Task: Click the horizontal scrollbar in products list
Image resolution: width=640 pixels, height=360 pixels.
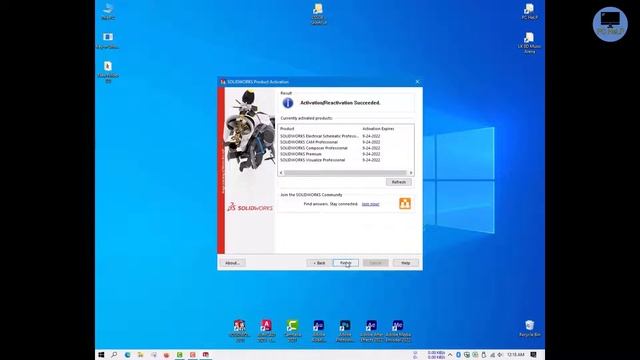Action: click(x=345, y=173)
